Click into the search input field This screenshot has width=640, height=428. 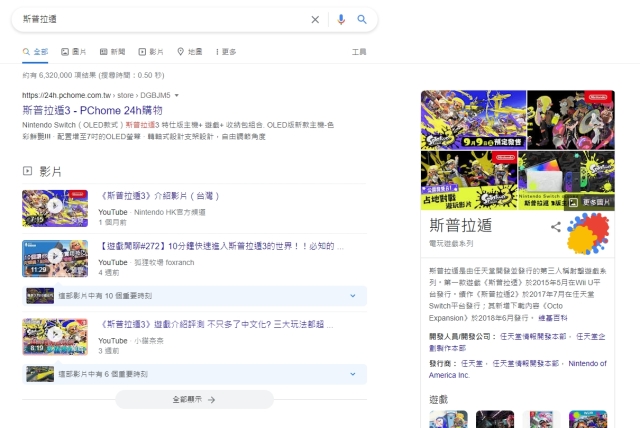tap(160, 19)
